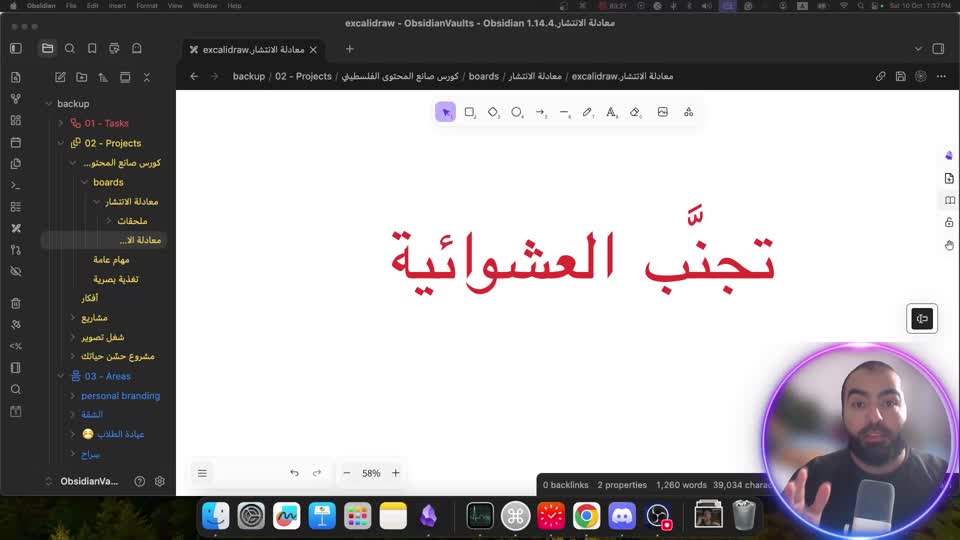Open the More tools shapes menu

689,112
